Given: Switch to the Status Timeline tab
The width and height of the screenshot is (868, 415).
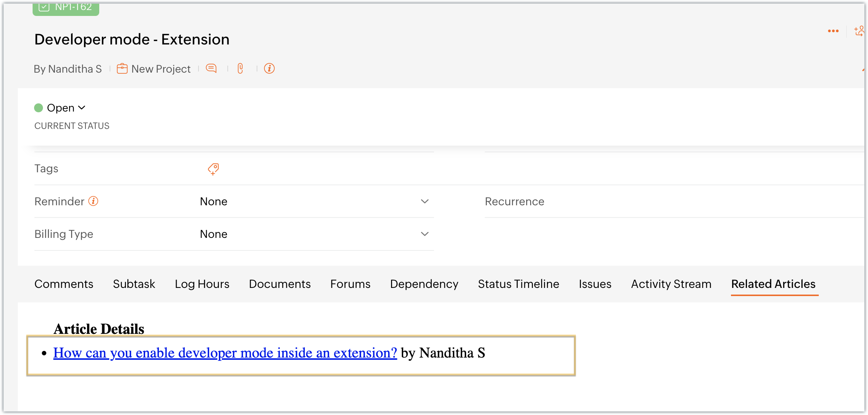Looking at the screenshot, I should 518,284.
